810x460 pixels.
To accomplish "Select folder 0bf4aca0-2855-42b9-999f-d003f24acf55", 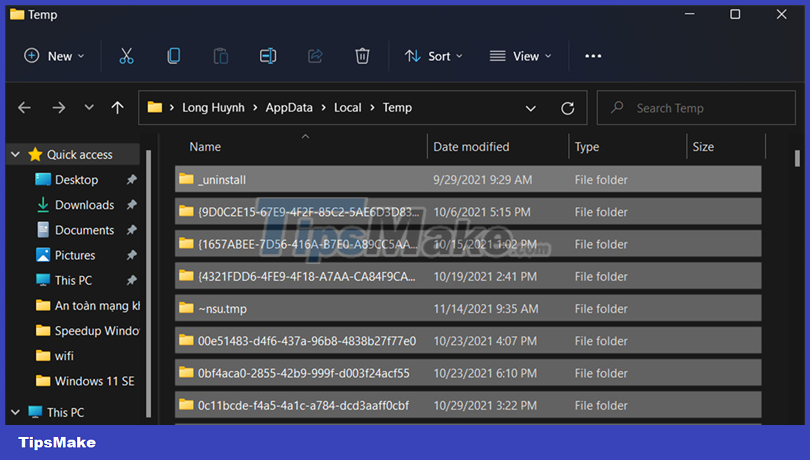I will [x=468, y=373].
